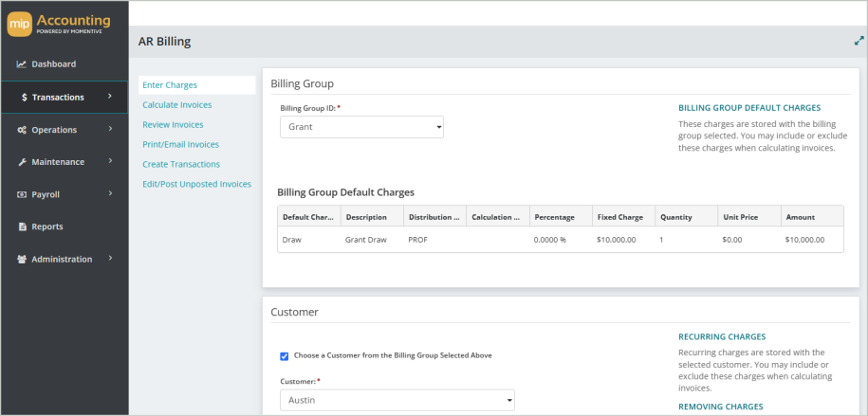Expand the Transactions menu chevron

pyautogui.click(x=110, y=97)
